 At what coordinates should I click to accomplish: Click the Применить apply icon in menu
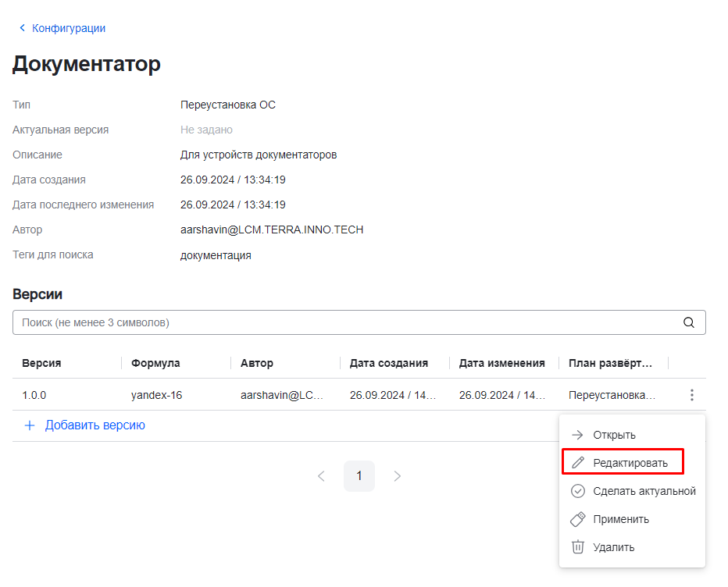[x=578, y=519]
